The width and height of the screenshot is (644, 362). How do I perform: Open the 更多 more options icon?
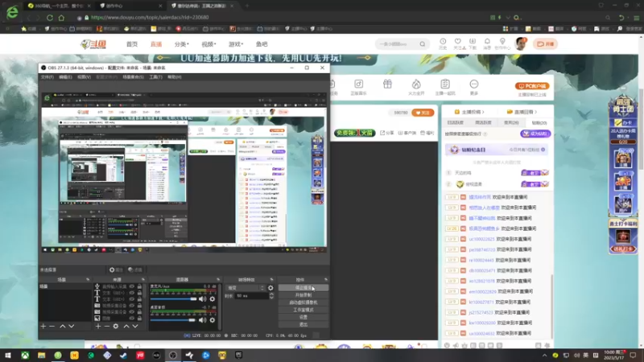[474, 84]
